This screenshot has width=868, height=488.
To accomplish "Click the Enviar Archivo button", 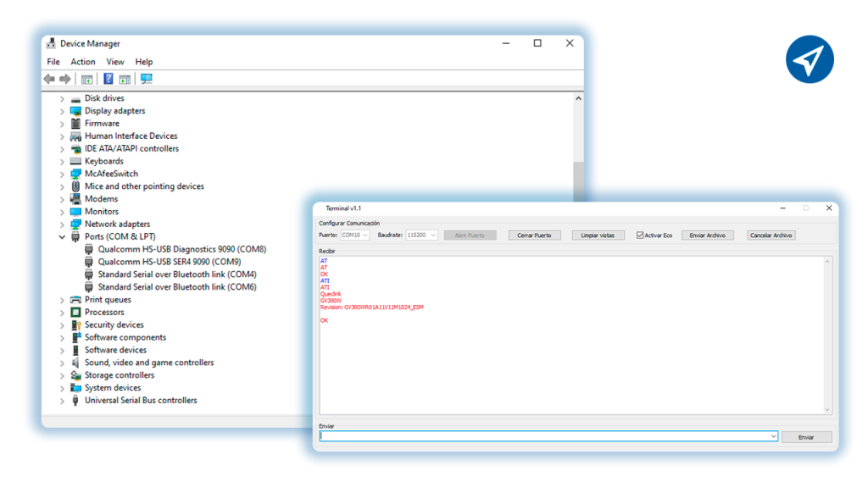I will pyautogui.click(x=708, y=236).
